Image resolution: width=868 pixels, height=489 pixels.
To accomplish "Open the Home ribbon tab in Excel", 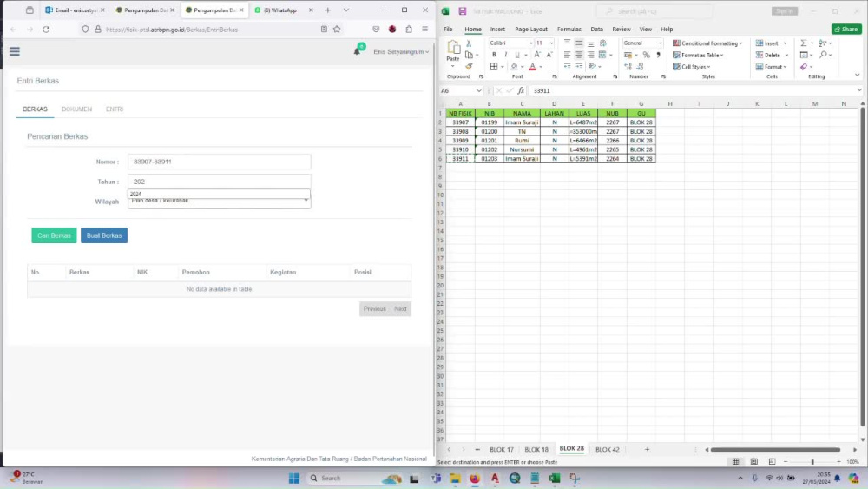I will point(473,30).
